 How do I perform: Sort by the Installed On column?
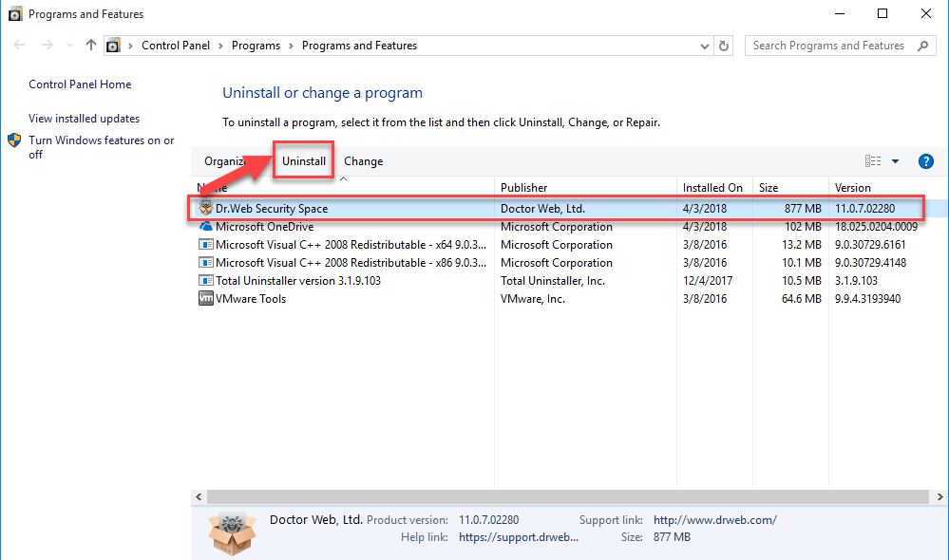pos(713,188)
